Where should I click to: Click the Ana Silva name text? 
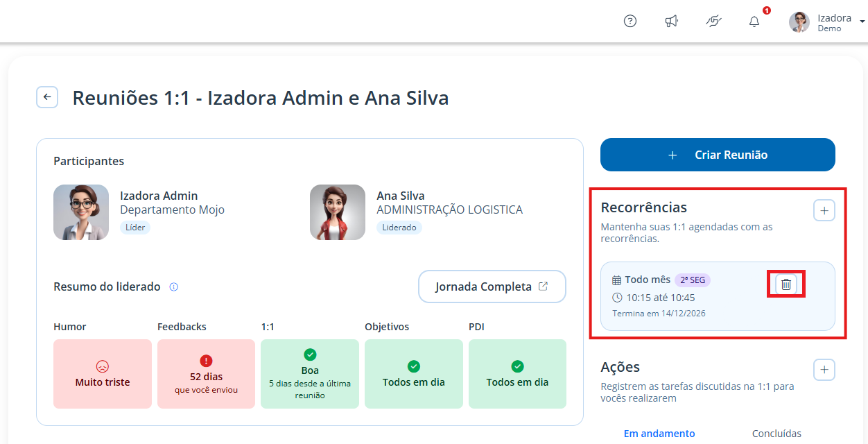[401, 196]
